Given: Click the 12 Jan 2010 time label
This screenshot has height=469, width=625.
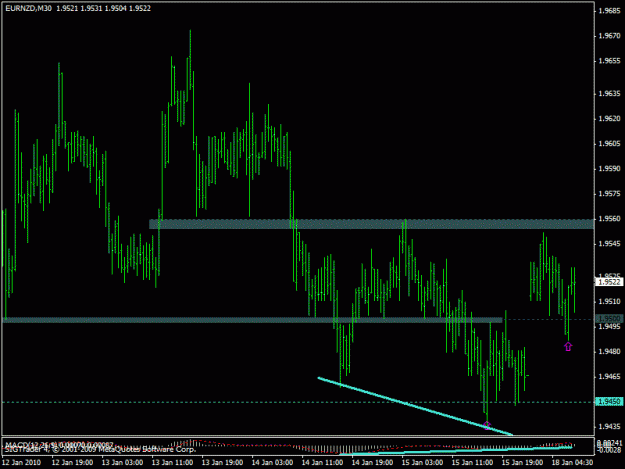Looking at the screenshot, I should 21,462.
